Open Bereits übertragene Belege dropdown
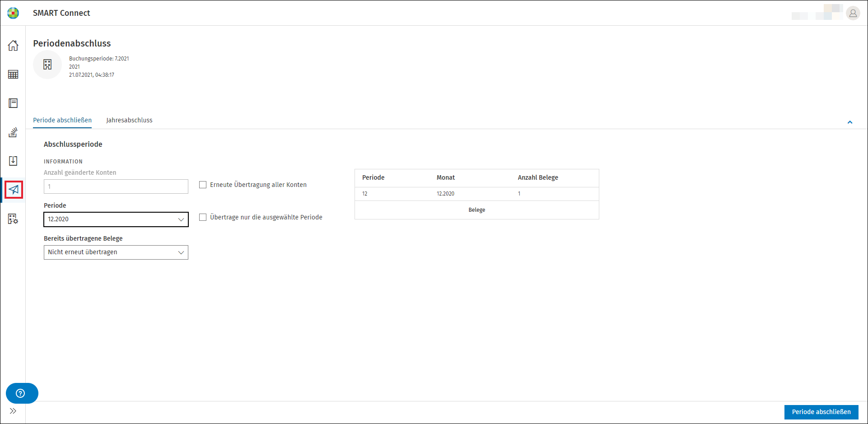 tap(116, 252)
